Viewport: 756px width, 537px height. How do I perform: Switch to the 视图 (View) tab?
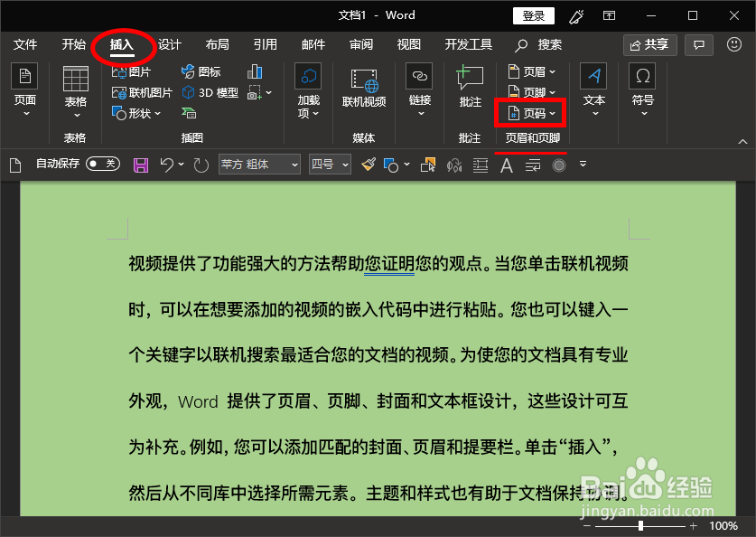coord(409,45)
